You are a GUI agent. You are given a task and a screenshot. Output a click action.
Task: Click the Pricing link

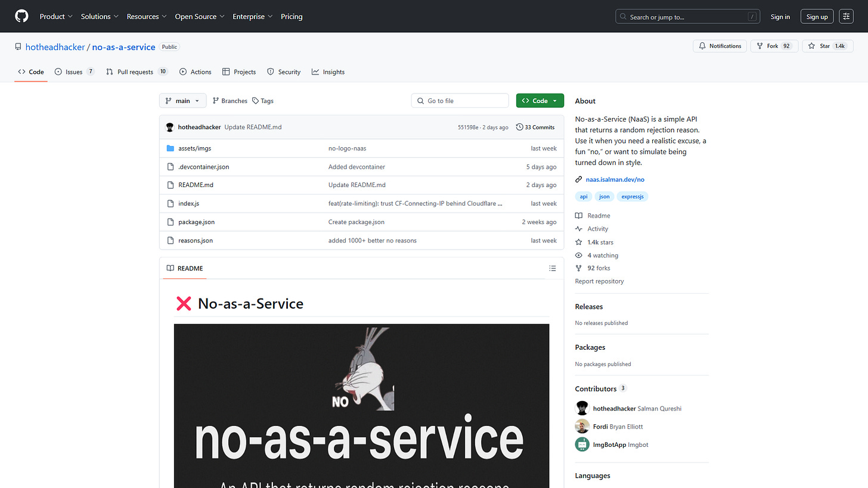click(x=292, y=17)
